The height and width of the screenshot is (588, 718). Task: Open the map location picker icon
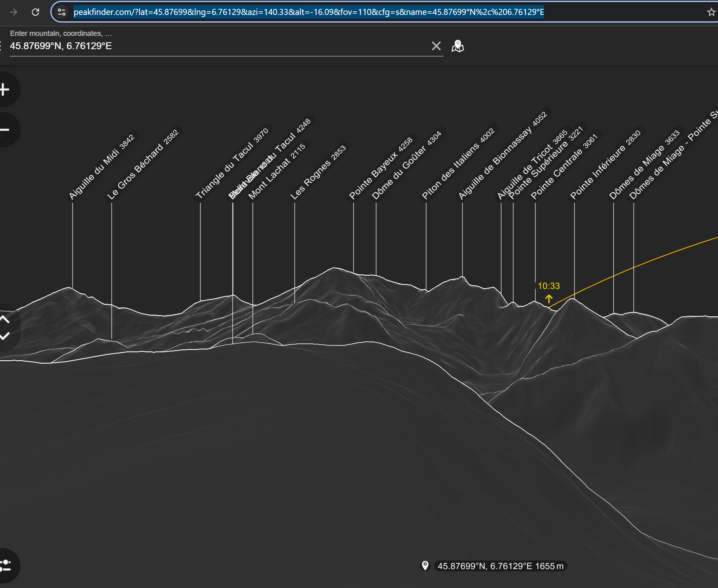(x=458, y=46)
